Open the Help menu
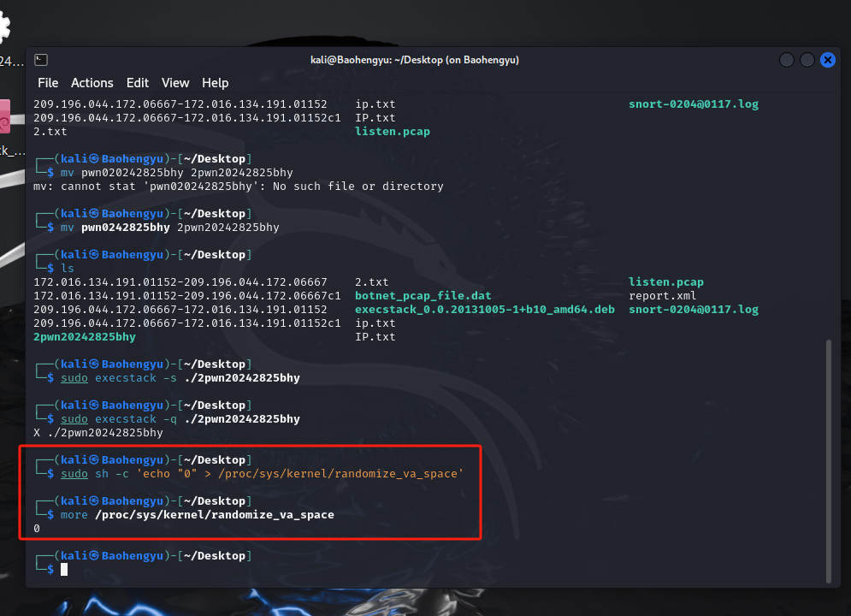This screenshot has width=851, height=616. (x=215, y=83)
